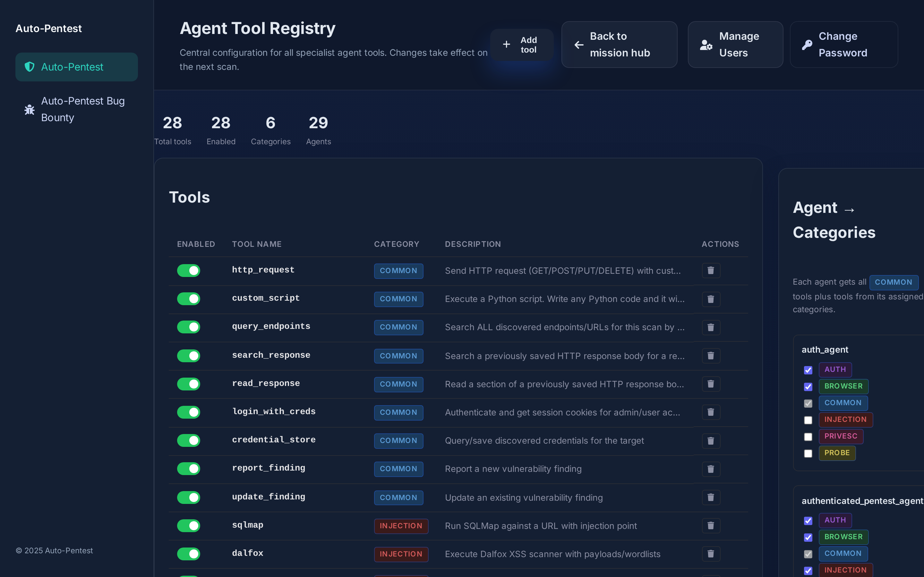Select Auto-Pentest in the sidebar
The height and width of the screenshot is (577, 924).
click(76, 67)
